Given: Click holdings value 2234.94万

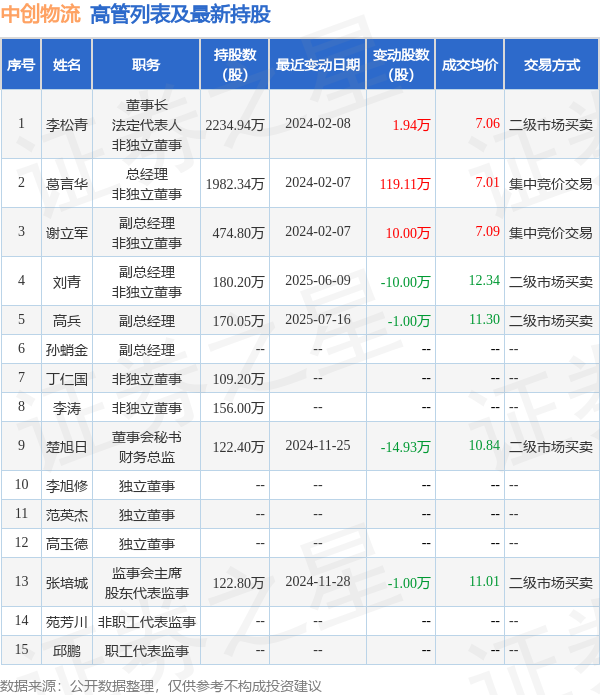Looking at the screenshot, I should (235, 125).
